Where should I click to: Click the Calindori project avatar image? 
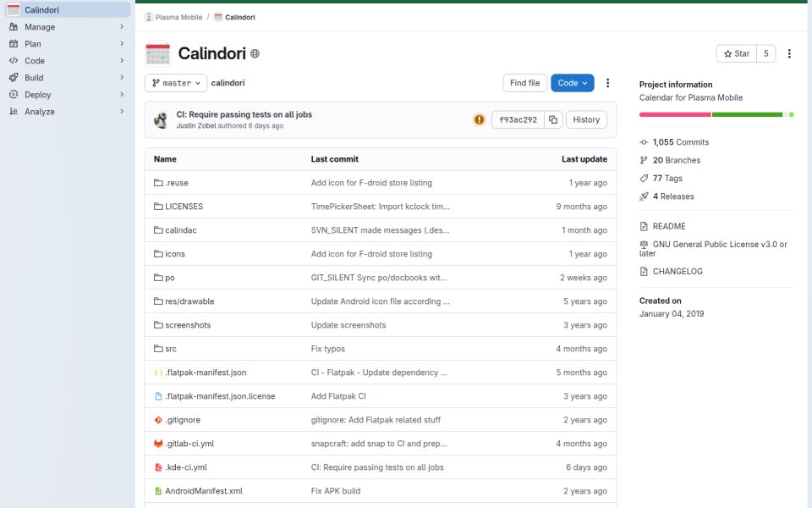[158, 53]
